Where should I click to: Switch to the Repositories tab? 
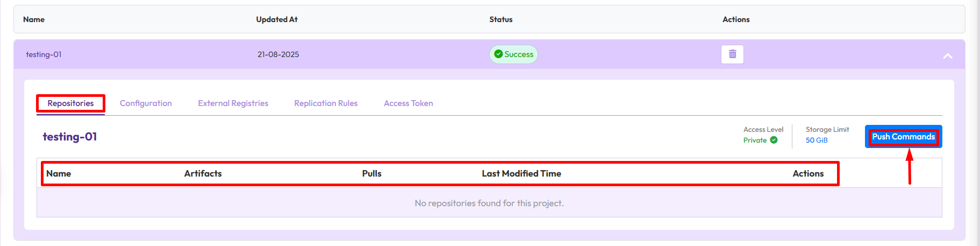70,103
